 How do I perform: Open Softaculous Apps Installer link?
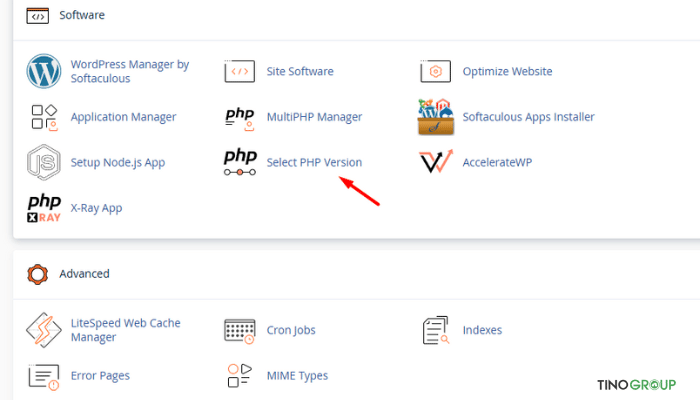tap(529, 117)
